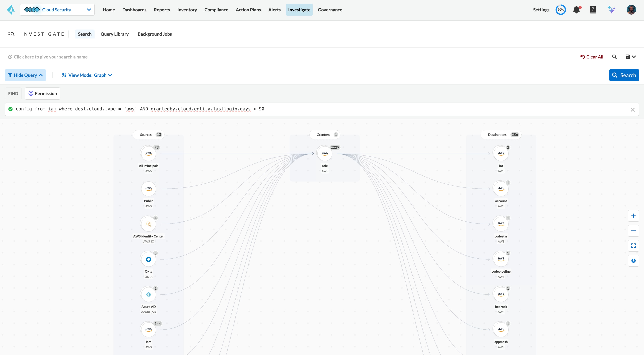Viewport: 644px width, 355px height.
Task: Click the blue Search button
Action: 624,75
